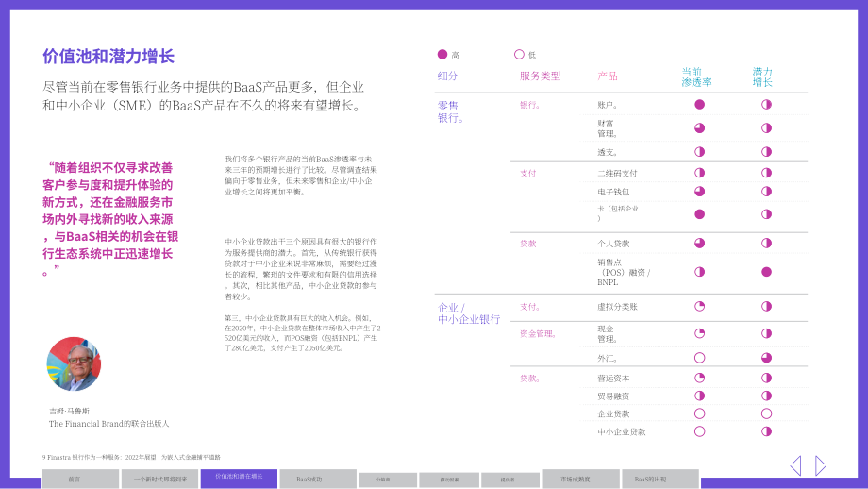Click 现金管理 row current penetration circle
This screenshot has height=489, width=868.
coord(700,333)
